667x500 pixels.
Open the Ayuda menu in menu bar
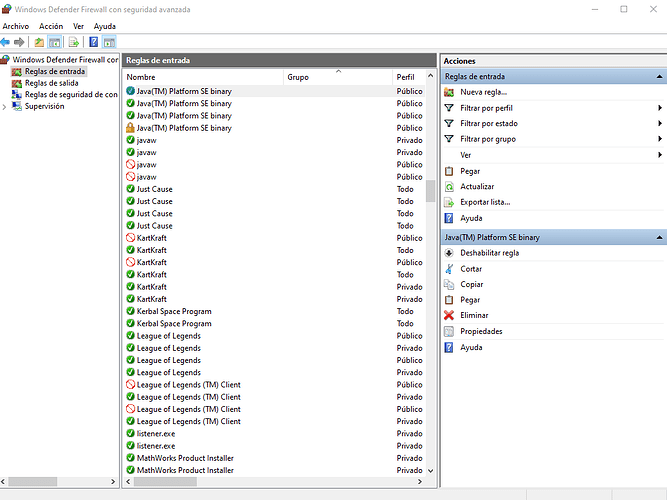coord(105,26)
